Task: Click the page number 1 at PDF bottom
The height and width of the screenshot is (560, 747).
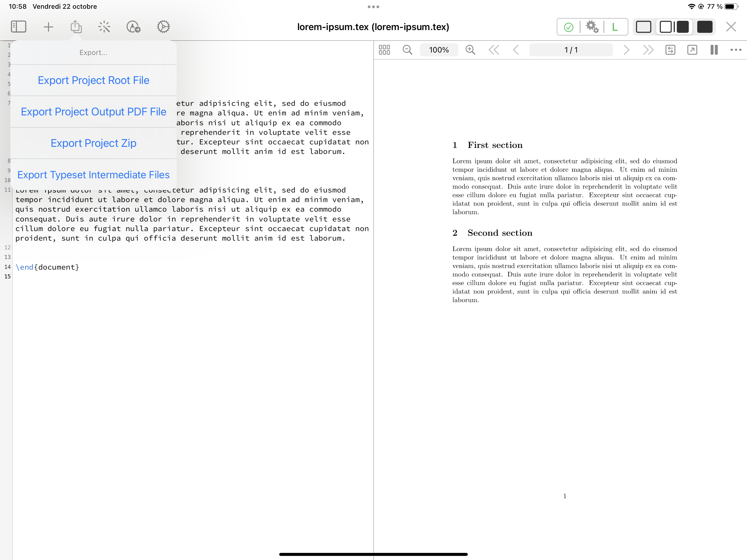Action: coord(565,496)
